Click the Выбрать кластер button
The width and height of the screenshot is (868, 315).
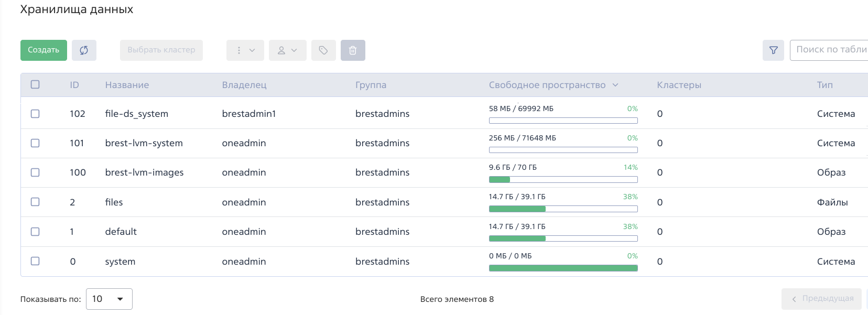point(161,50)
